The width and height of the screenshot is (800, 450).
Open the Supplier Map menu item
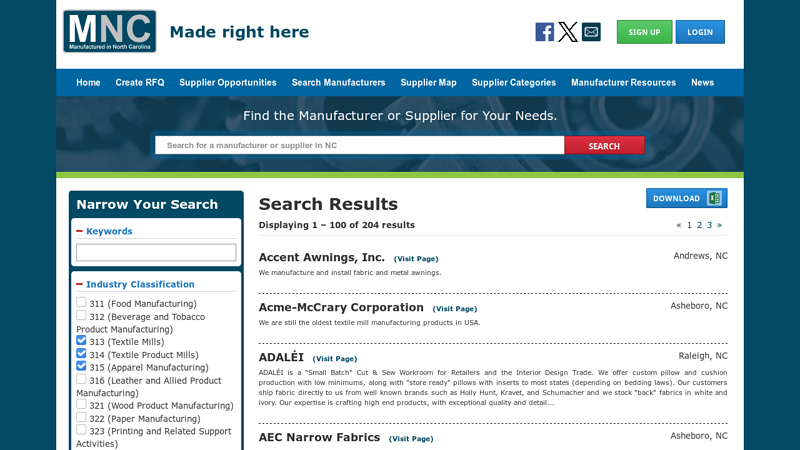coord(428,82)
